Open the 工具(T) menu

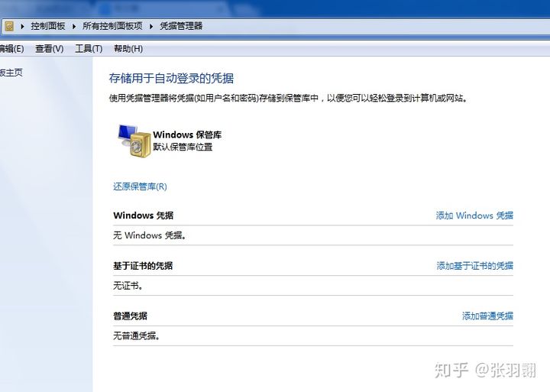tap(89, 48)
